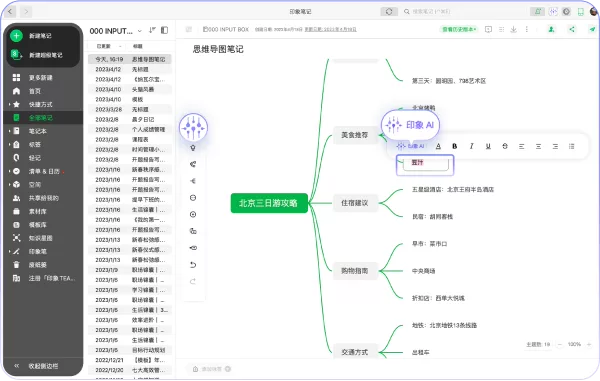Open 更多新建 grid icon in sidebar
600x381 pixels.
coord(16,78)
